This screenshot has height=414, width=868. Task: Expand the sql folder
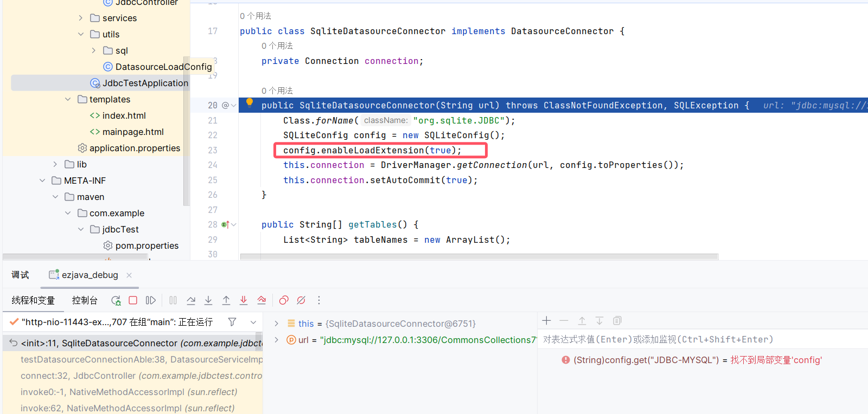94,50
